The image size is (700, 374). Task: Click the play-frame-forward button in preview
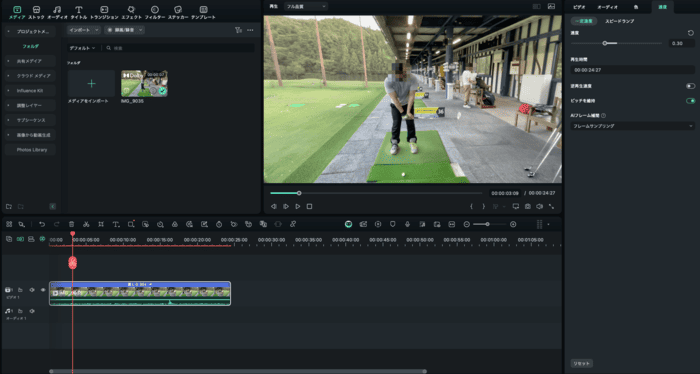tap(286, 207)
